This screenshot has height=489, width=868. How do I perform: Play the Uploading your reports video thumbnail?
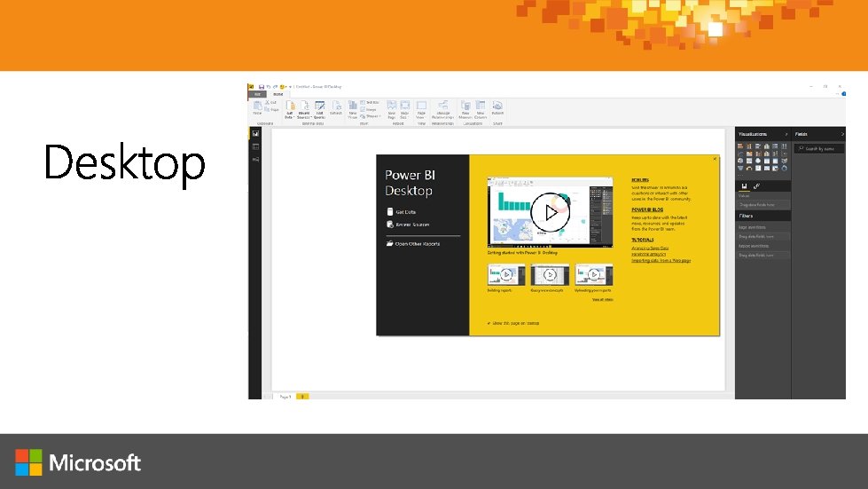(593, 275)
